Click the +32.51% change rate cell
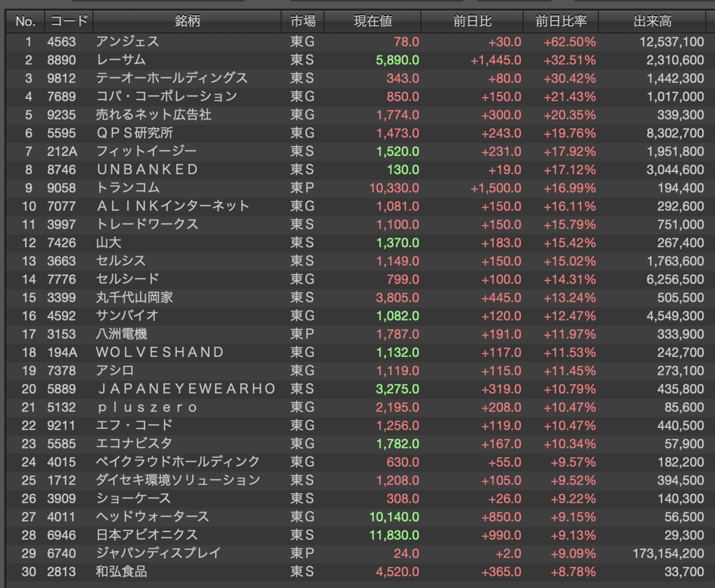The width and height of the screenshot is (715, 588). (570, 60)
